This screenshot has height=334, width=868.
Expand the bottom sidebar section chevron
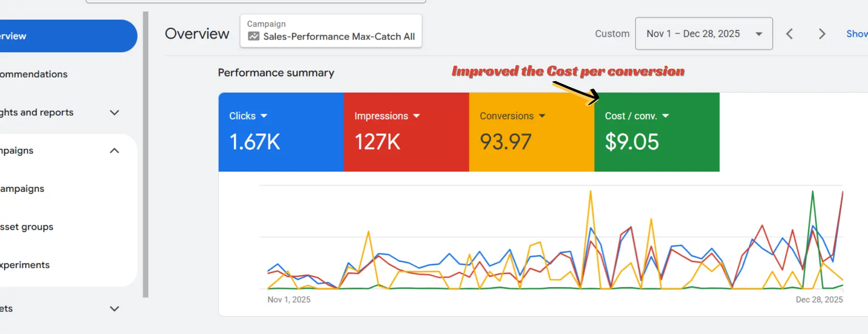coord(115,309)
